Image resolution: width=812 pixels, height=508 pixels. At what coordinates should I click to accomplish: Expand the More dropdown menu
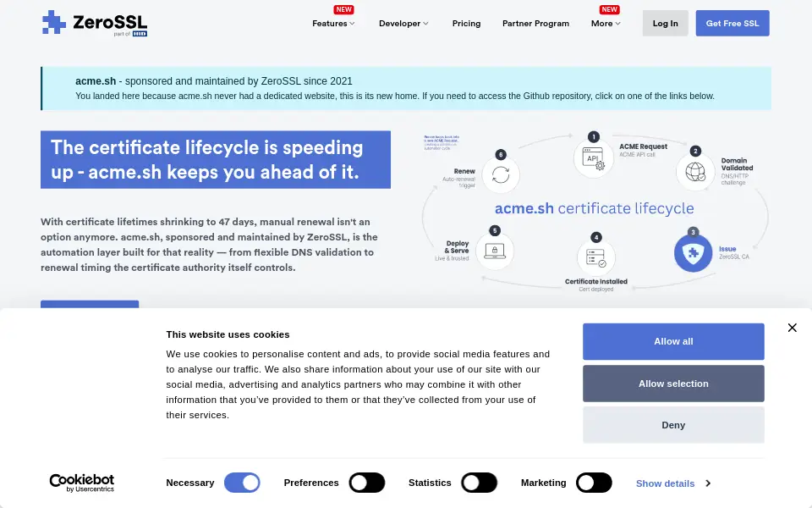click(x=606, y=24)
